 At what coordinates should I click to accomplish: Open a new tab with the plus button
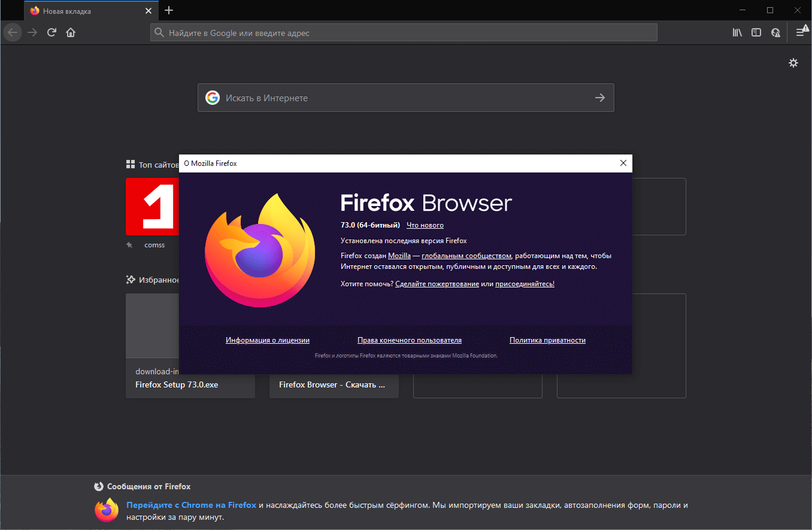click(x=169, y=10)
